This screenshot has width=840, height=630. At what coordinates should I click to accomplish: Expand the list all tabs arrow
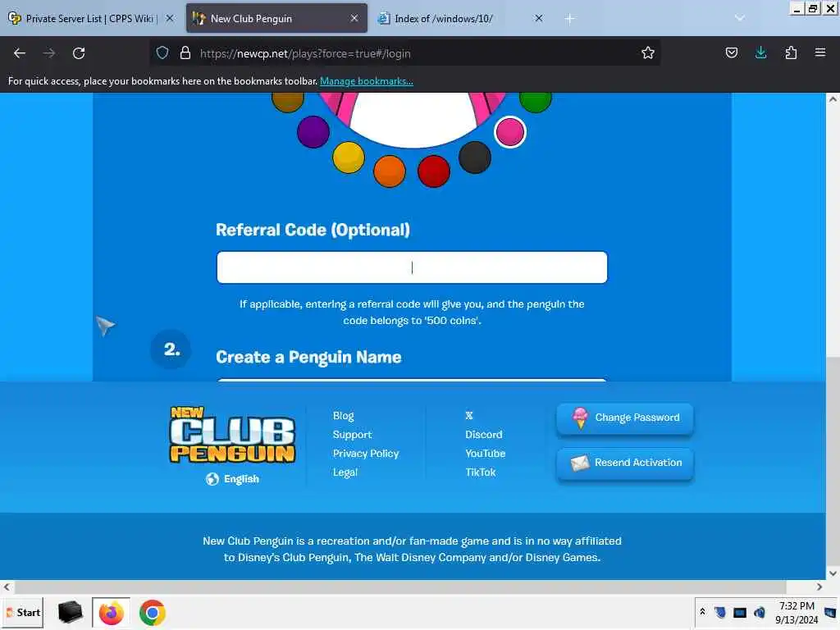[x=740, y=18]
